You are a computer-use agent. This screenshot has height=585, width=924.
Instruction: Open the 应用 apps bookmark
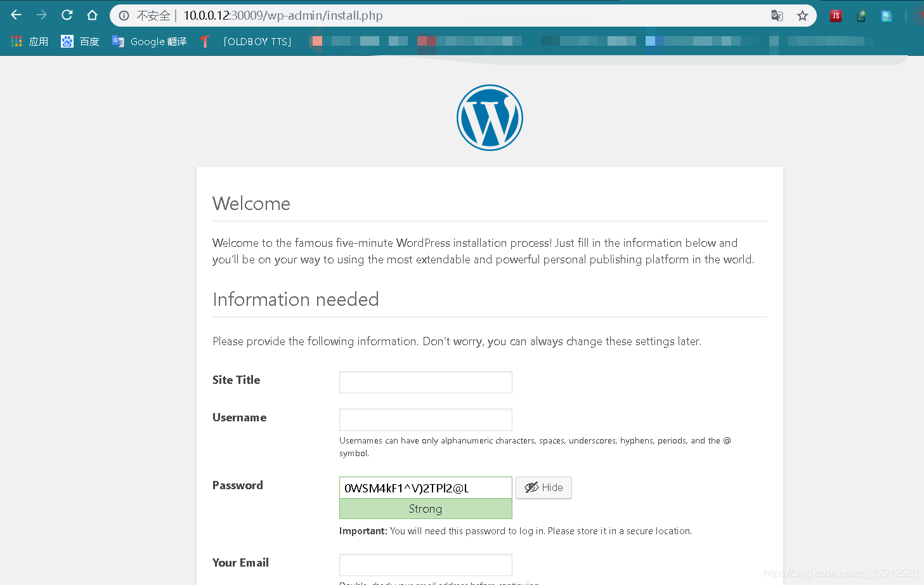coord(30,41)
